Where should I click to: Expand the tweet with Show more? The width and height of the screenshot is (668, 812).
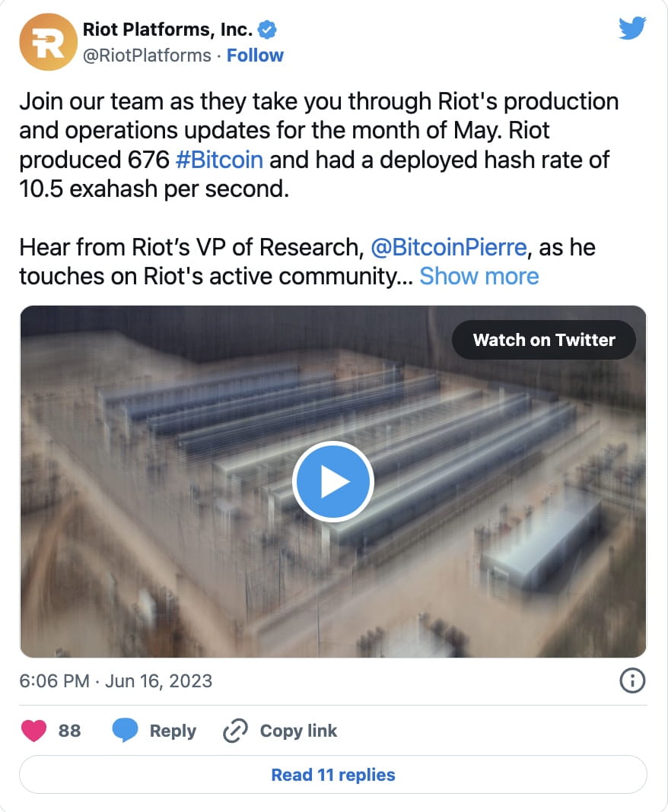(479, 276)
